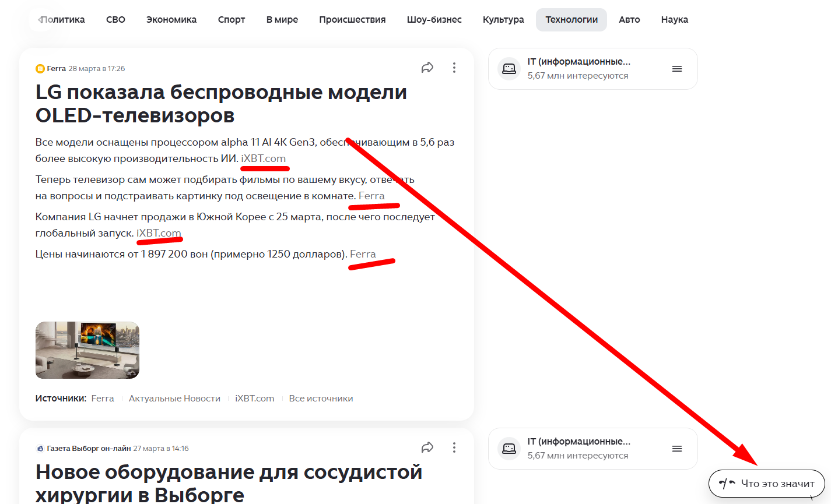Open the Ferra link in the sources row

pos(102,398)
